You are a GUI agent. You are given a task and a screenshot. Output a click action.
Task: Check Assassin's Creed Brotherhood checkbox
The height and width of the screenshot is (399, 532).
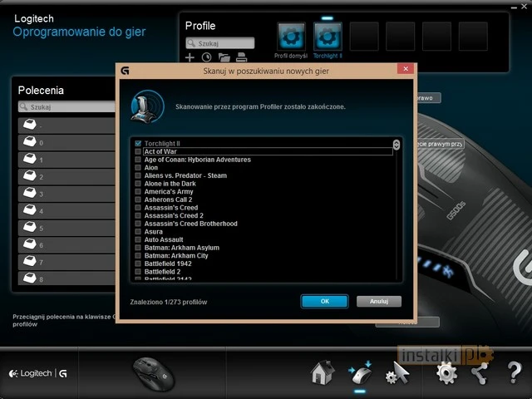click(138, 224)
